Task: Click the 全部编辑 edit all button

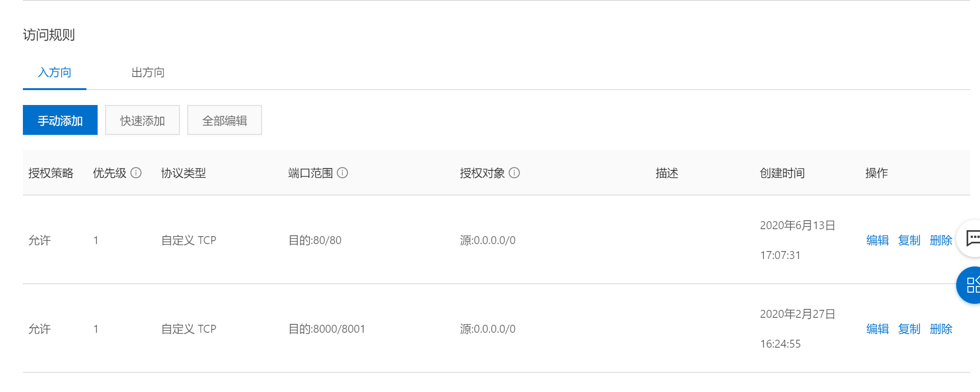Action: [x=224, y=120]
